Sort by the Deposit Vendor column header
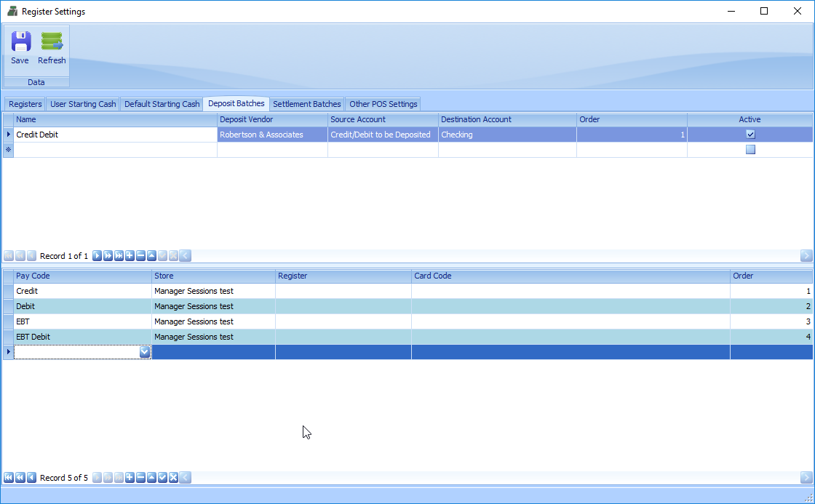815x504 pixels. click(x=272, y=119)
